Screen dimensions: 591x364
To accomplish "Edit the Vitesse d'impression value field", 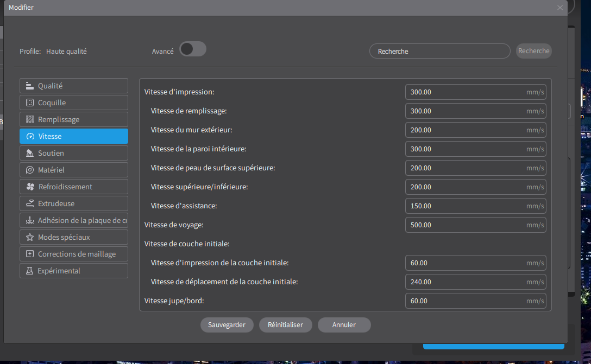I will tap(476, 92).
